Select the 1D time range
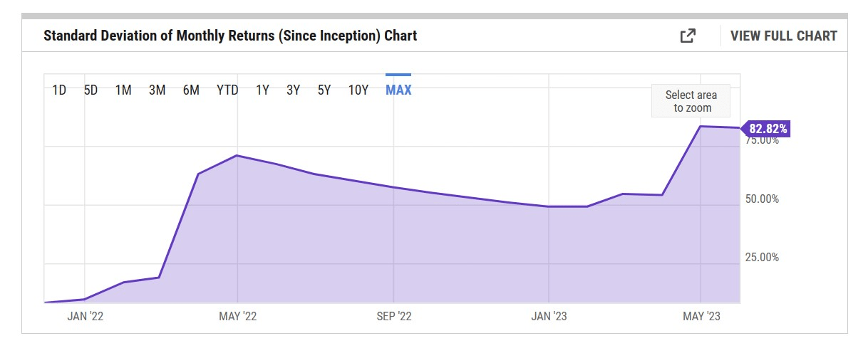The image size is (868, 353). 59,90
